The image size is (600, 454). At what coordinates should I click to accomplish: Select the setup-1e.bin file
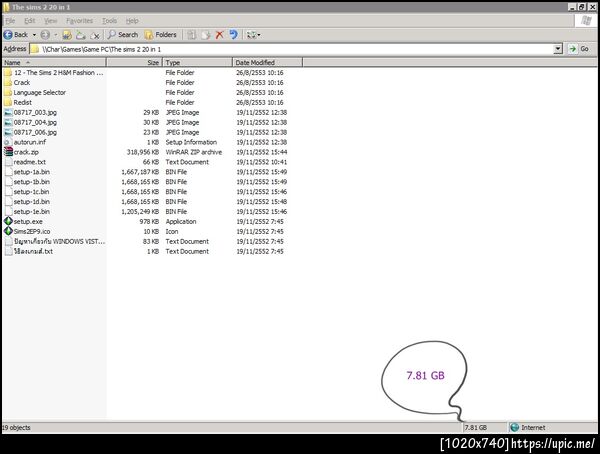(27, 212)
